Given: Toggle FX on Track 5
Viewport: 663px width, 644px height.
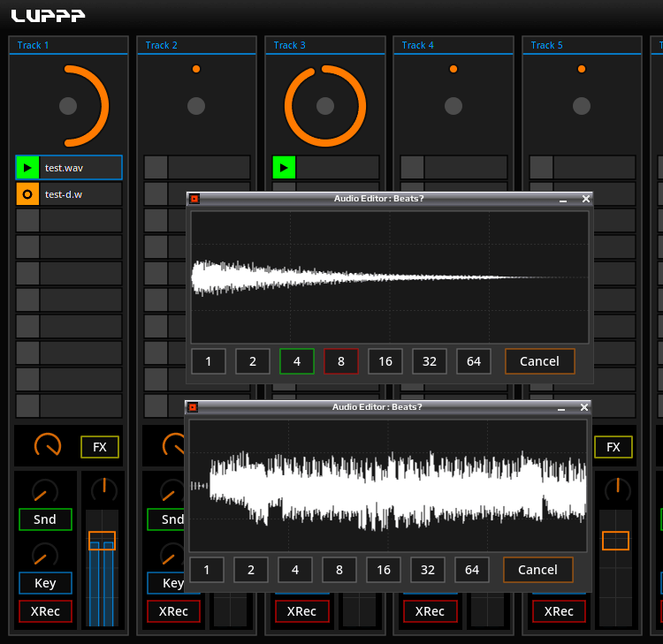Looking at the screenshot, I should 613,447.
